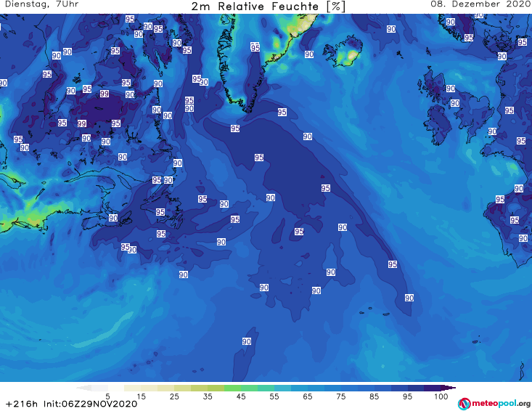Screen dimensions: 532x411
Task: Click the '65' value on the humidity scale
Action: (308, 396)
